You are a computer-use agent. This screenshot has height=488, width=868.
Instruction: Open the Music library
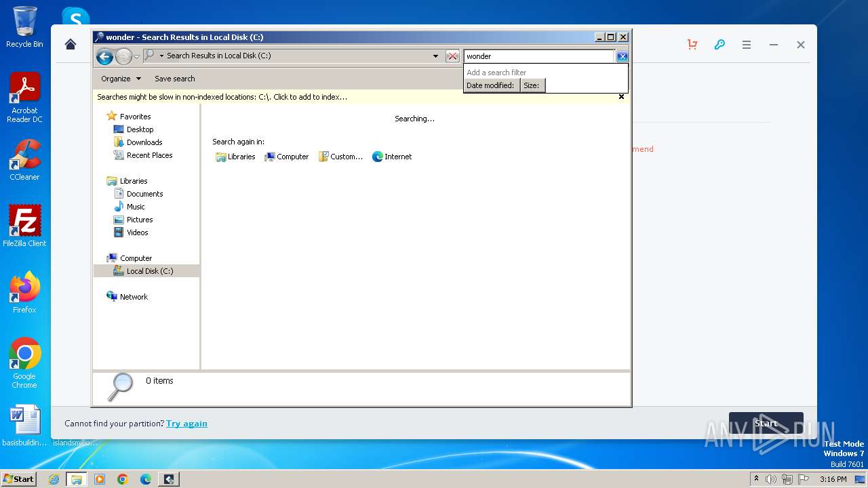pos(136,207)
